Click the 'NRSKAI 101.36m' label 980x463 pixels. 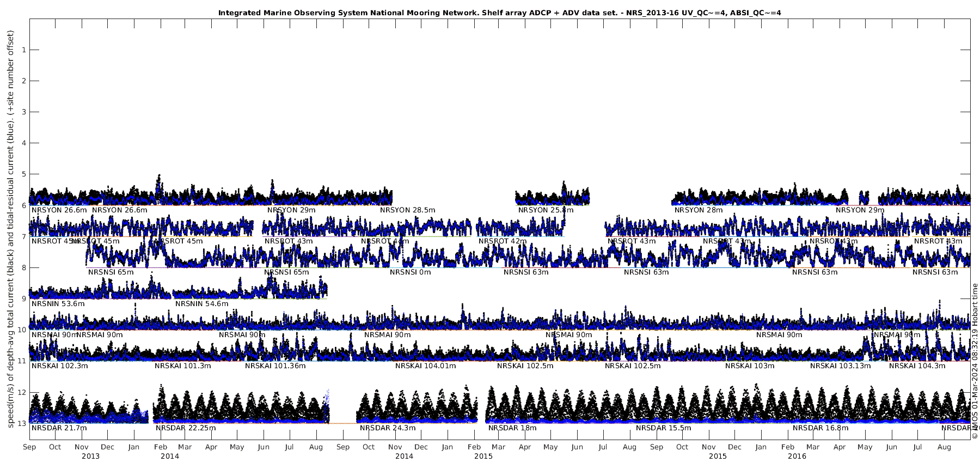coord(275,366)
